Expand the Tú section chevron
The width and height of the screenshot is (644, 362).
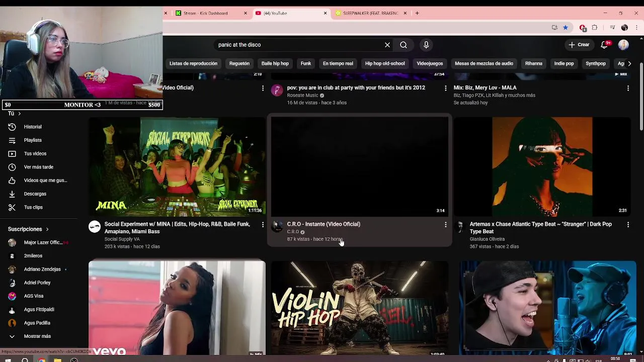19,114
